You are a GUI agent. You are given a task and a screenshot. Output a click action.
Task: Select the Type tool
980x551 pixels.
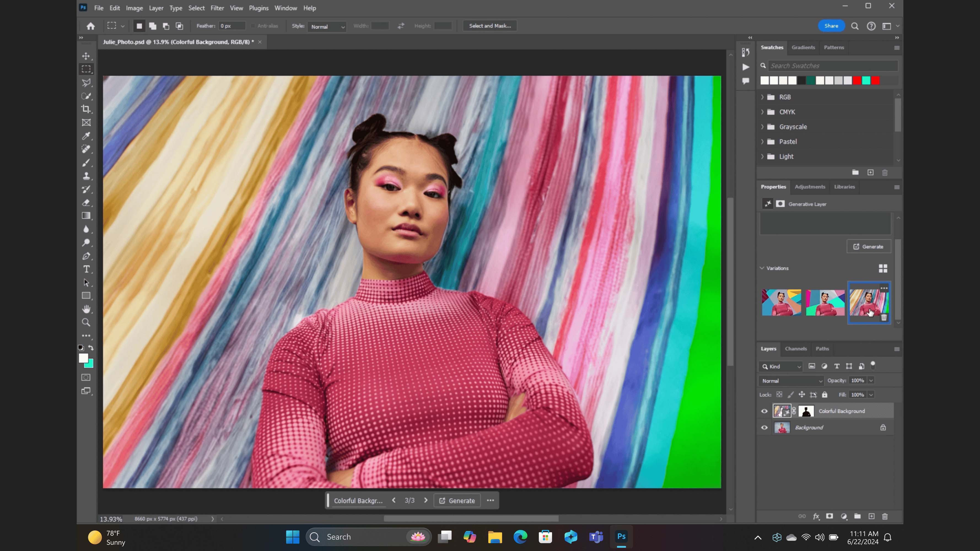(x=86, y=269)
